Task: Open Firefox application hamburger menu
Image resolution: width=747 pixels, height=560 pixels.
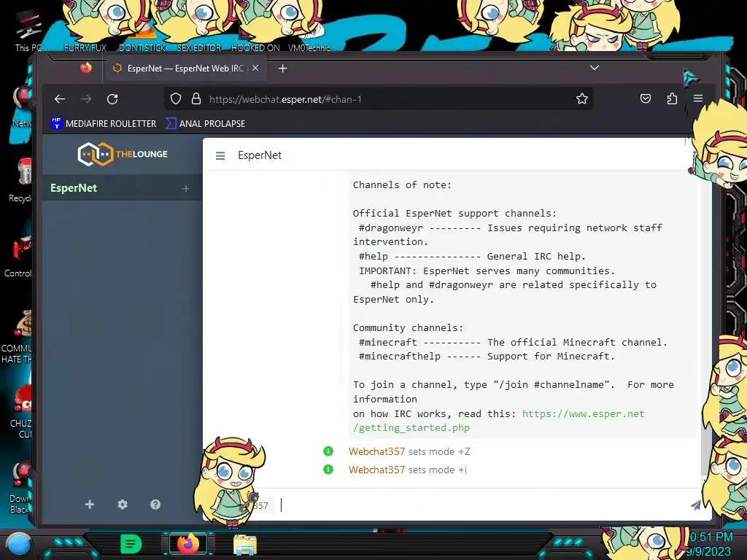Action: point(698,98)
